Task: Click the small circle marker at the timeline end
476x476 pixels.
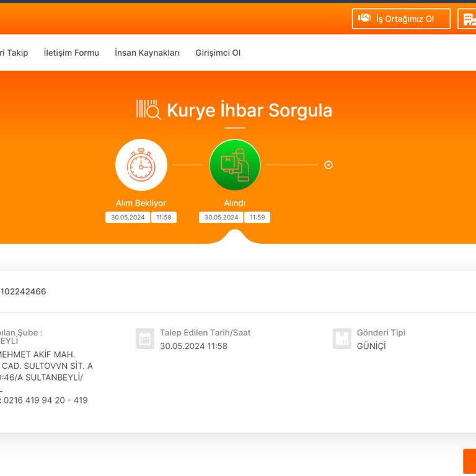Action: [x=328, y=165]
